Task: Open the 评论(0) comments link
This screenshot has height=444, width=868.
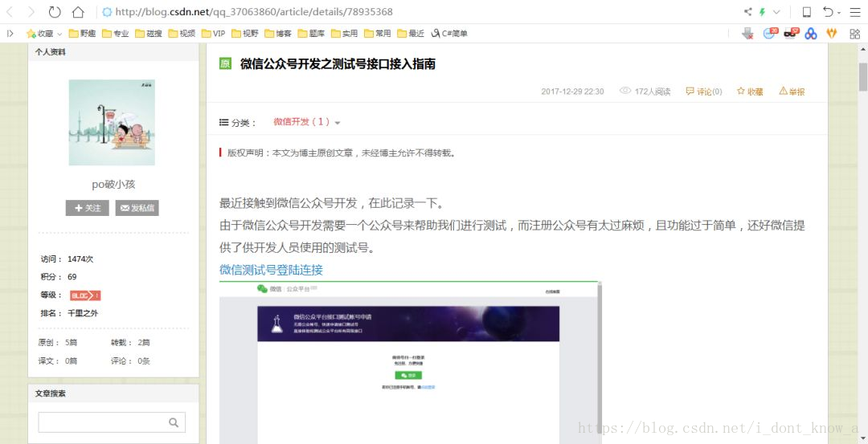Action: point(703,92)
